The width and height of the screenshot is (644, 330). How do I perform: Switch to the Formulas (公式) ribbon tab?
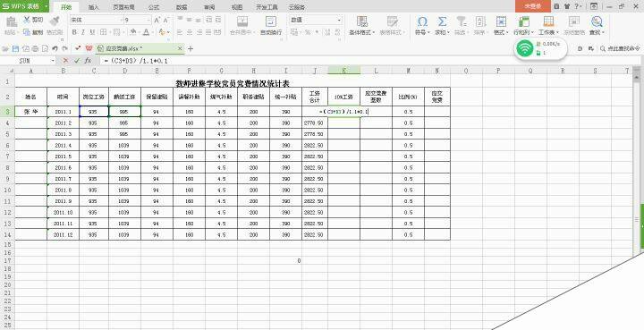tap(154, 7)
